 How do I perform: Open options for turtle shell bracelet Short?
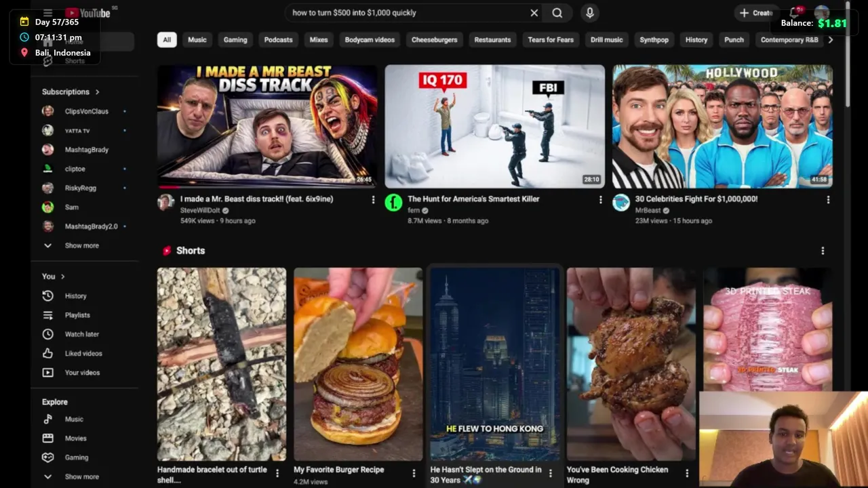point(277,473)
